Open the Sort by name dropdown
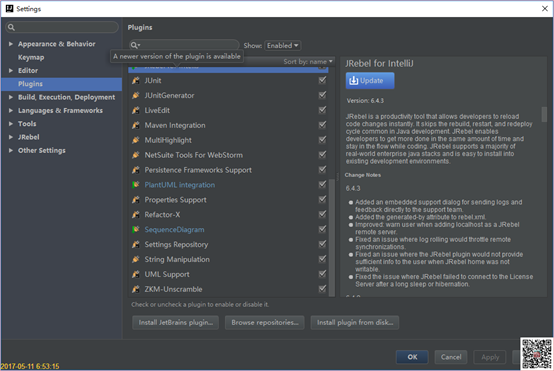Image resolution: width=554 pixels, height=371 pixels. [308, 61]
